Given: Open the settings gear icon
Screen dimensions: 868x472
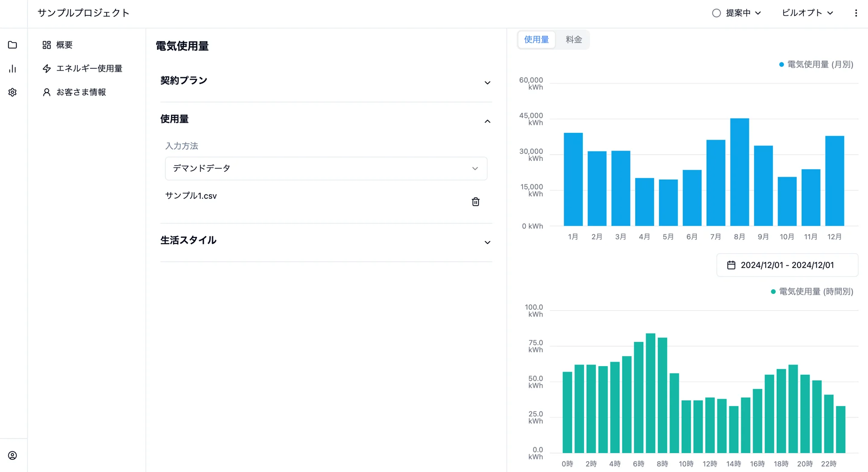Looking at the screenshot, I should [x=13, y=92].
